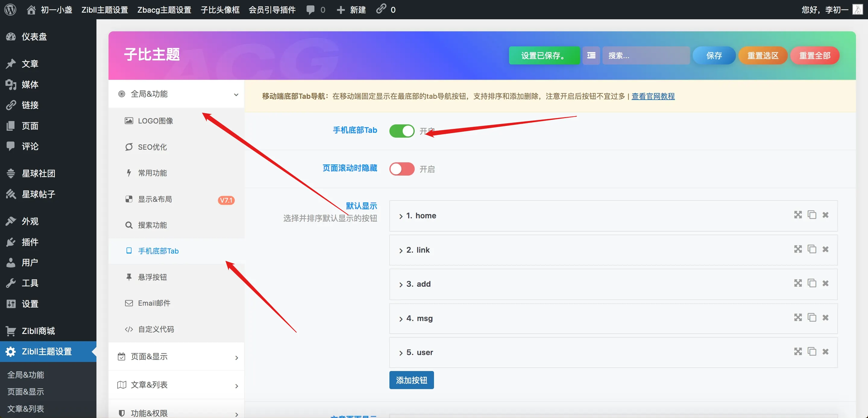Open the 设置 settings menu
Screen dimensions: 868x418
pyautogui.click(x=48, y=304)
